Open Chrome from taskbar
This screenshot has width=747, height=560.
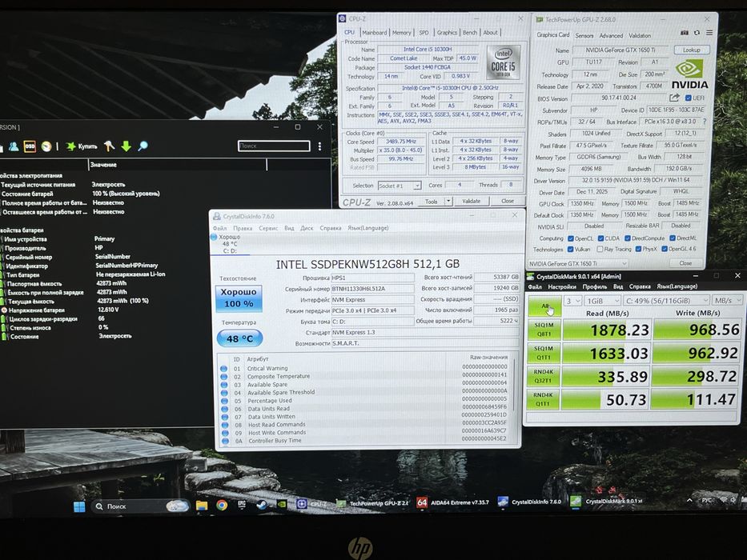coord(222,505)
